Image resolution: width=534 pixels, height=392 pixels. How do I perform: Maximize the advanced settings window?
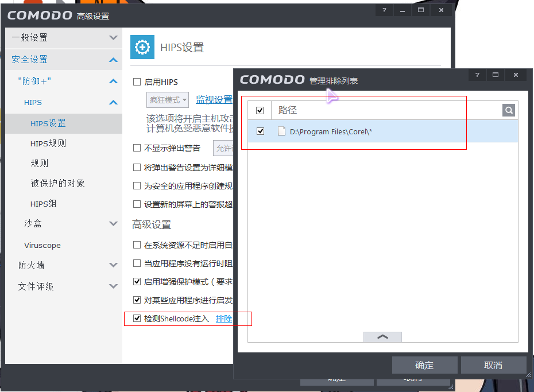coord(421,10)
